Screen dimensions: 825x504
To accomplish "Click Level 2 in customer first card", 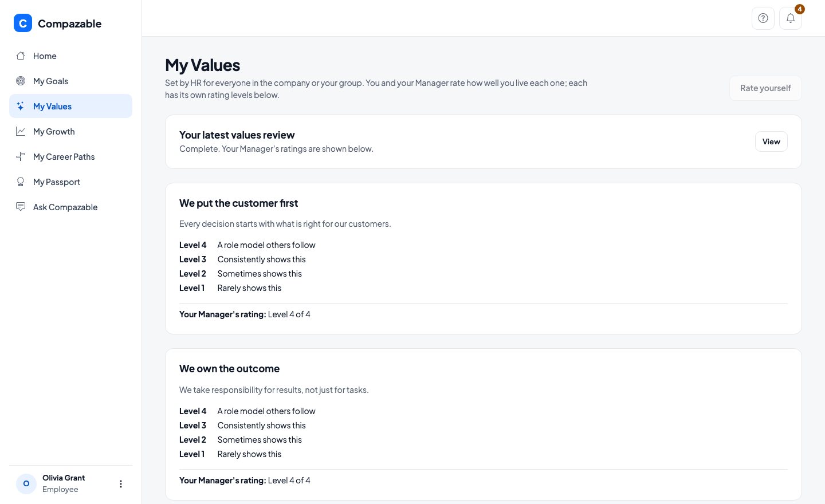I will click(x=241, y=274).
